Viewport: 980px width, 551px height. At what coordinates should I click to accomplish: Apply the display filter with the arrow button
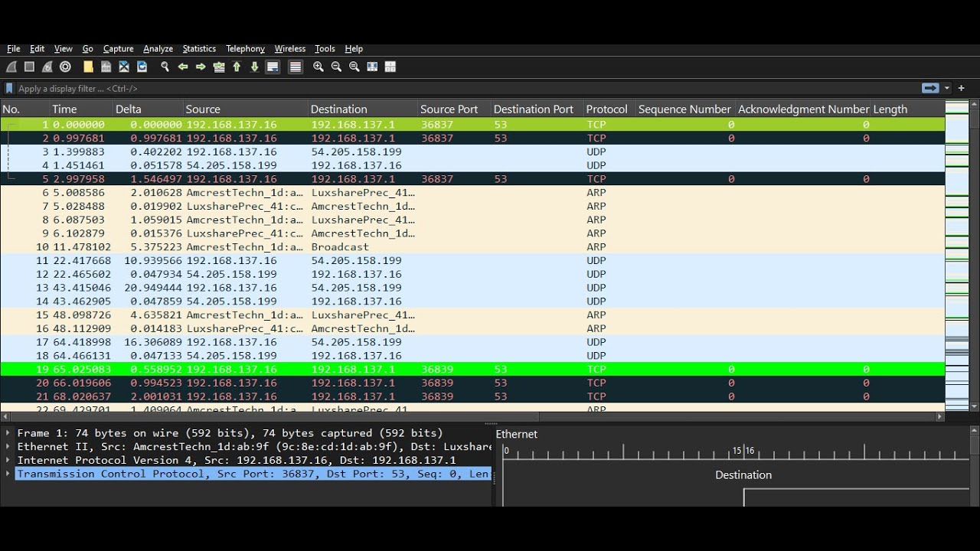tap(930, 88)
